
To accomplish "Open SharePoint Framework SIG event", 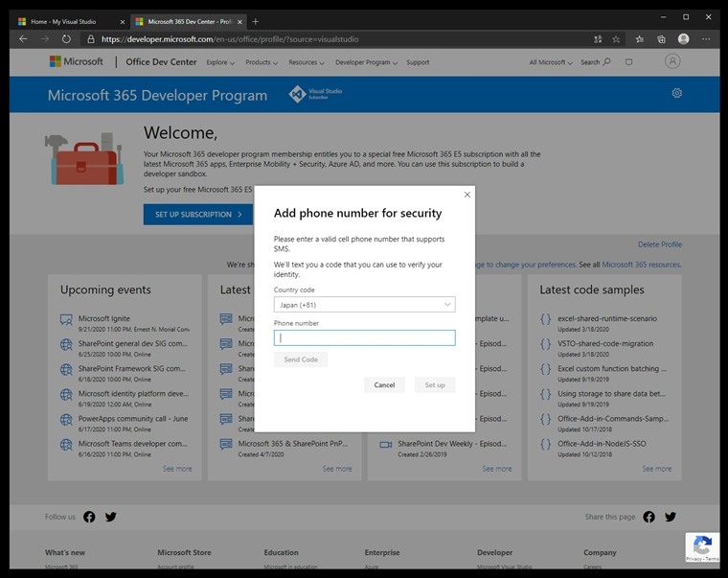I will coord(132,368).
